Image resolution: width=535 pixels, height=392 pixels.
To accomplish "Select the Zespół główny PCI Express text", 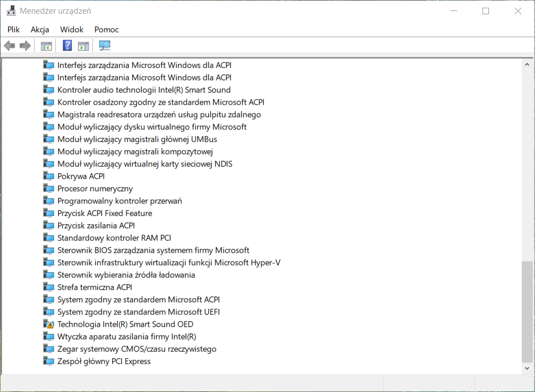I will (x=104, y=361).
